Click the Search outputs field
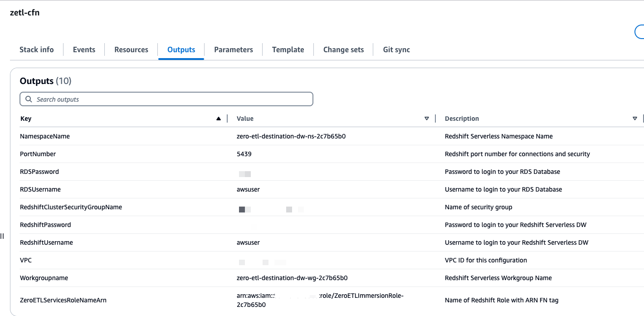 coord(172,99)
